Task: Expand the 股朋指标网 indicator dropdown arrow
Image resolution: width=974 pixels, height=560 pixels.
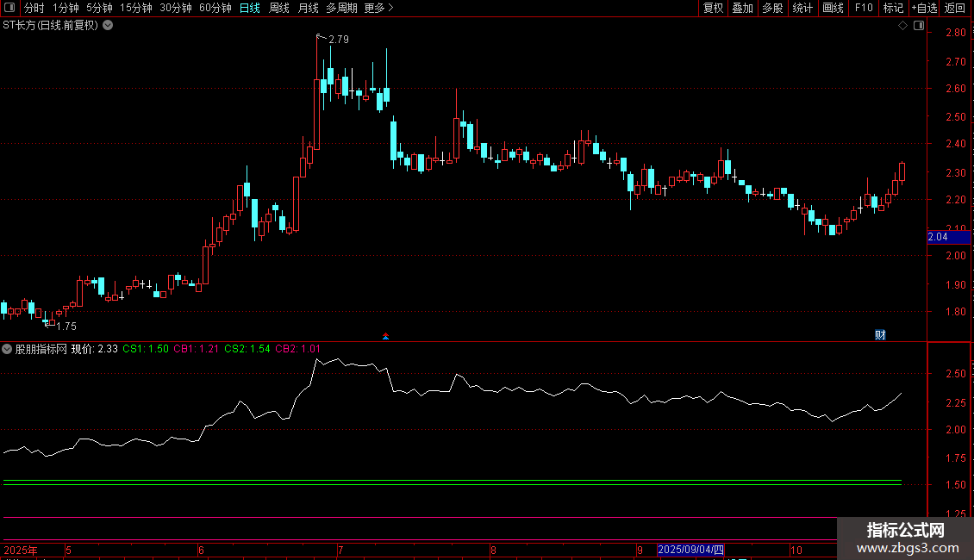Action: (7, 349)
